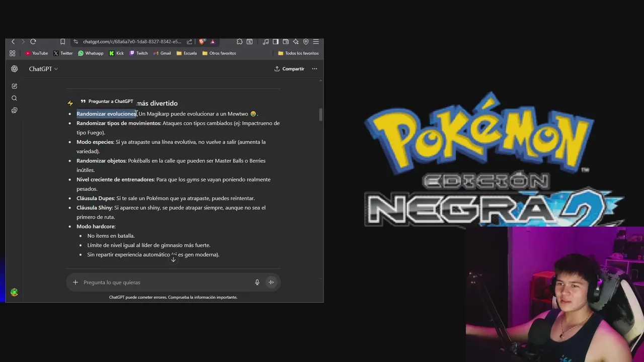Click the Randomizar objetos text

(x=101, y=161)
